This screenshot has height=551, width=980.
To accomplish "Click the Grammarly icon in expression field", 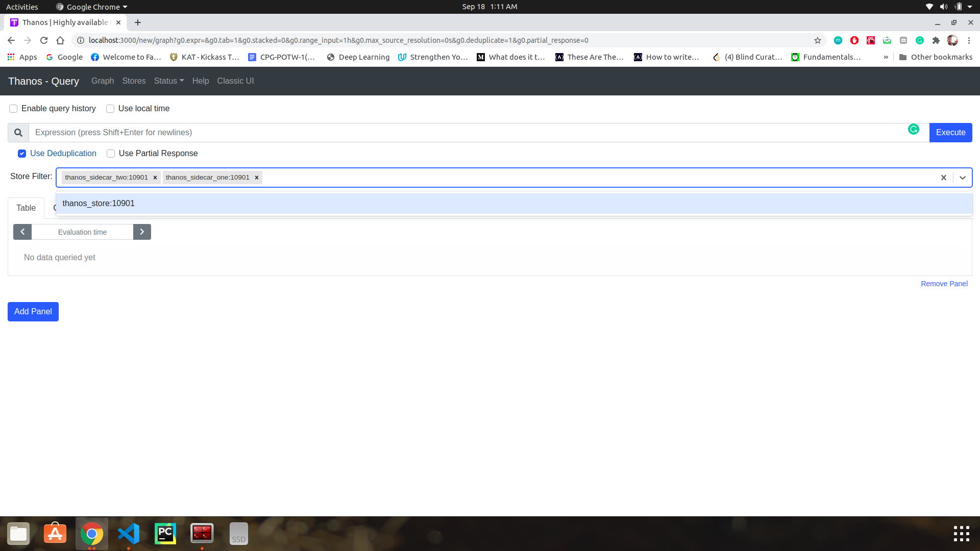I will point(913,130).
